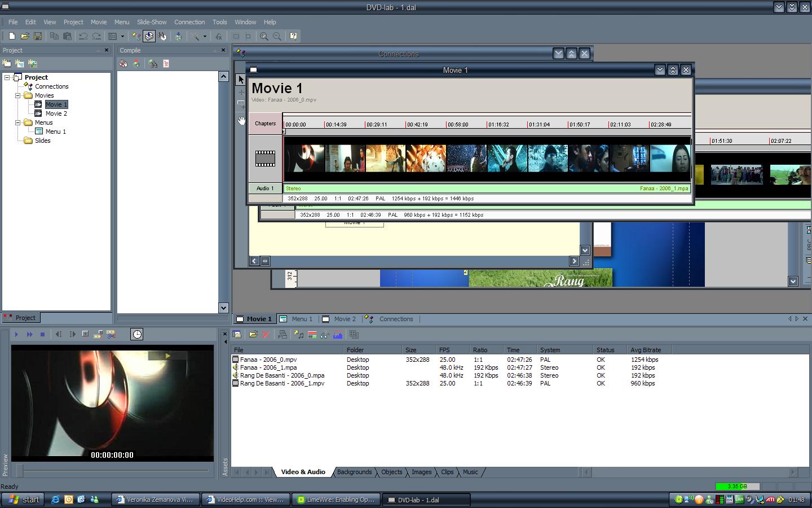
Task: Play the preview video
Action: click(16, 334)
